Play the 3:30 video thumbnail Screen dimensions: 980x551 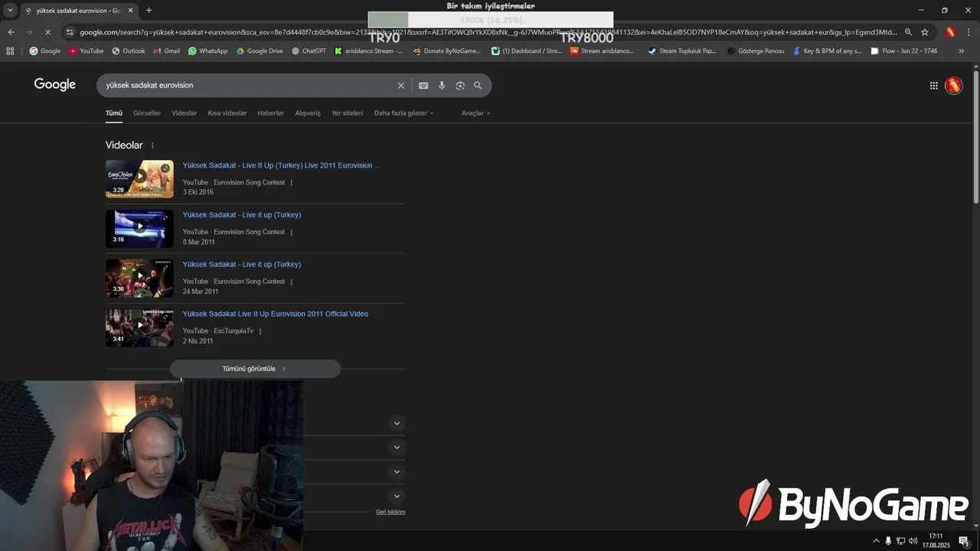click(x=139, y=278)
